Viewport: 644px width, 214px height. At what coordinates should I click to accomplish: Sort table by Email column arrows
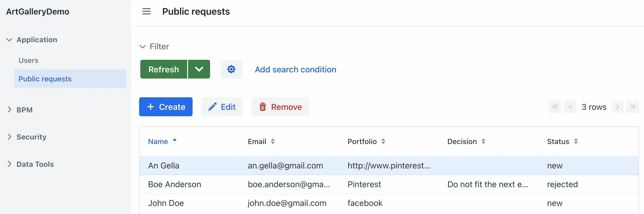click(x=273, y=141)
